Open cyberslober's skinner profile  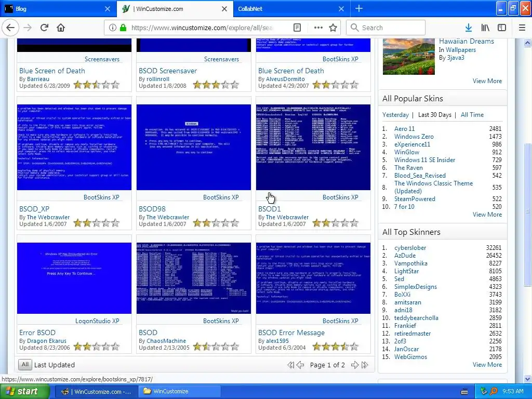(410, 248)
